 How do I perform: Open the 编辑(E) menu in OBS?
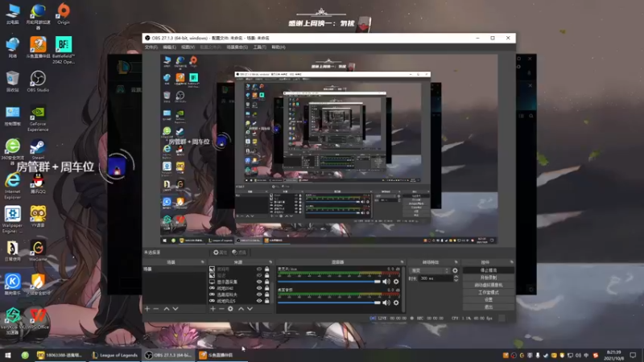[x=170, y=47]
